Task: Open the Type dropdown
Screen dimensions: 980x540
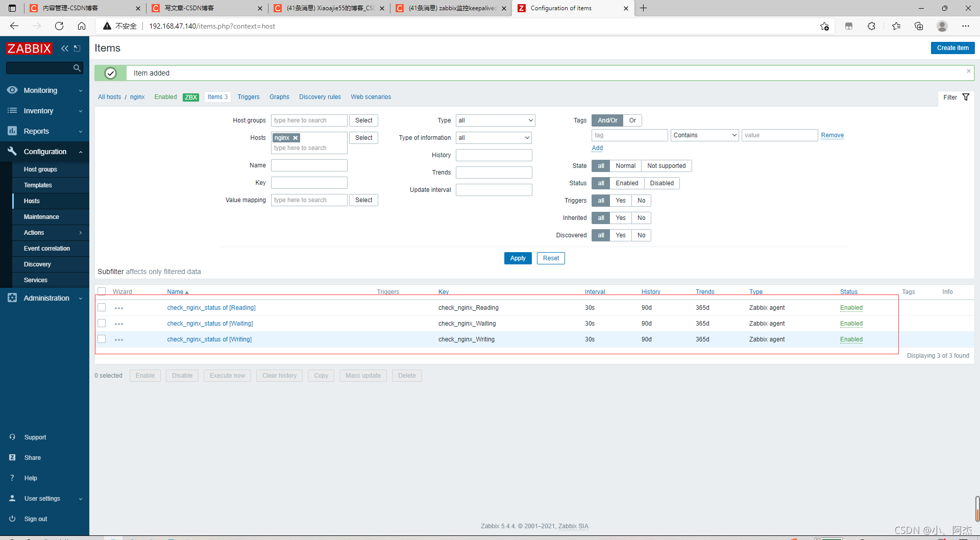Action: tap(495, 120)
